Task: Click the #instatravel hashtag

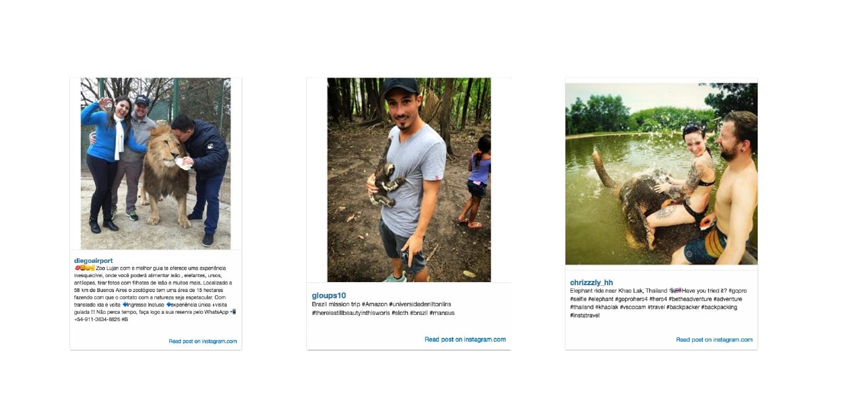Action: (x=585, y=316)
